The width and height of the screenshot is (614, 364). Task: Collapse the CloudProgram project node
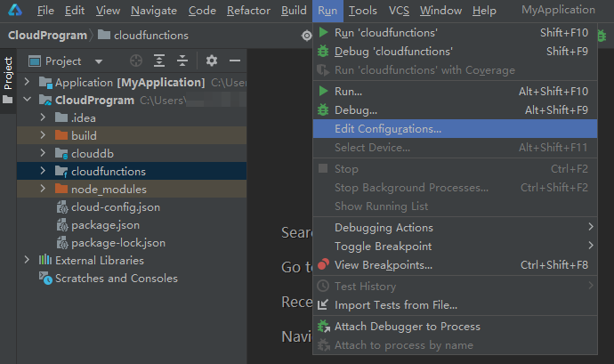[x=28, y=101]
